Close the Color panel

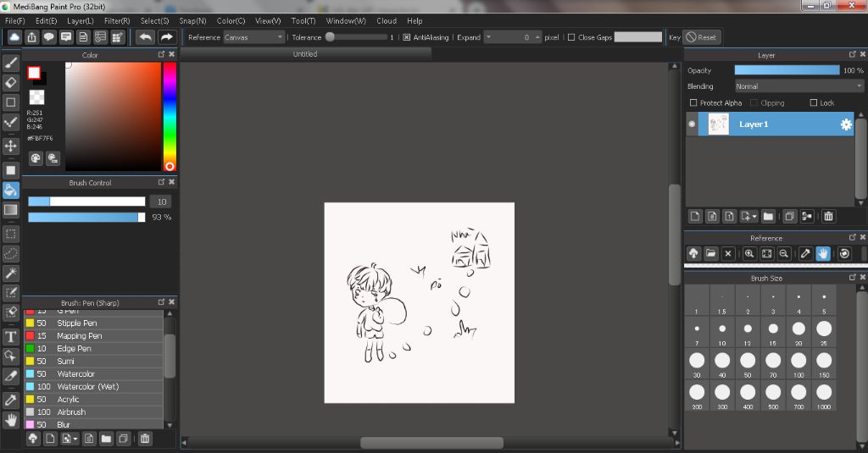coord(171,54)
